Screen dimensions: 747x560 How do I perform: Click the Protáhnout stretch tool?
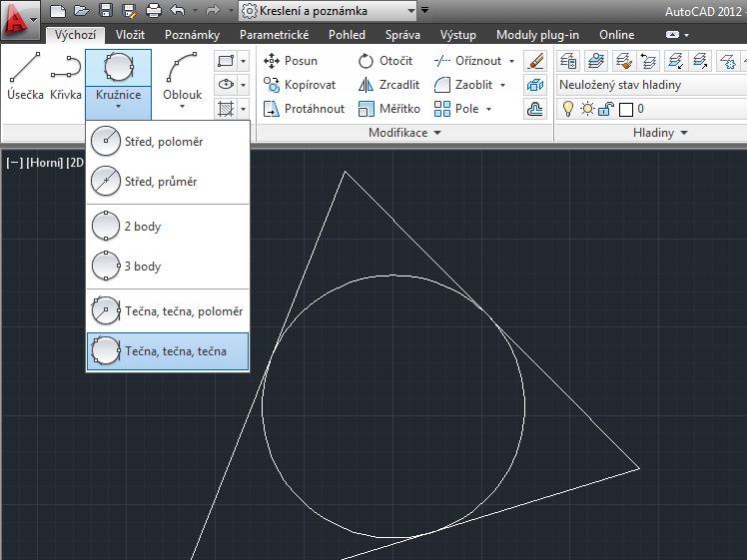pos(304,109)
